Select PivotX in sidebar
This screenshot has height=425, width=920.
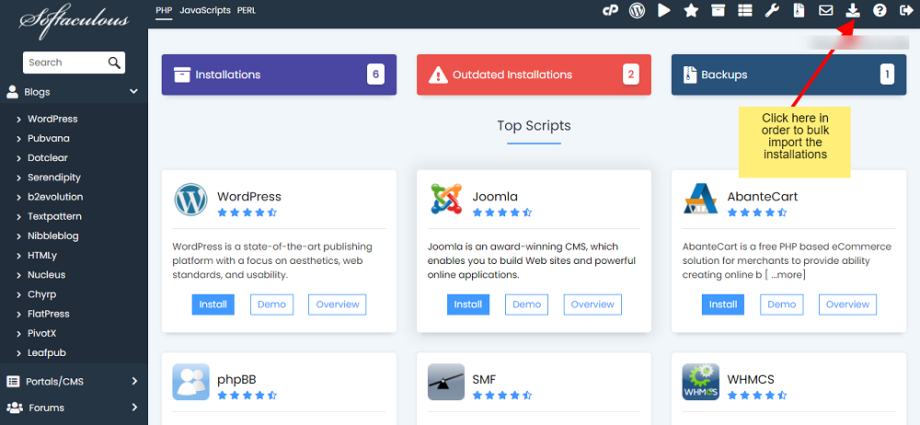click(42, 333)
